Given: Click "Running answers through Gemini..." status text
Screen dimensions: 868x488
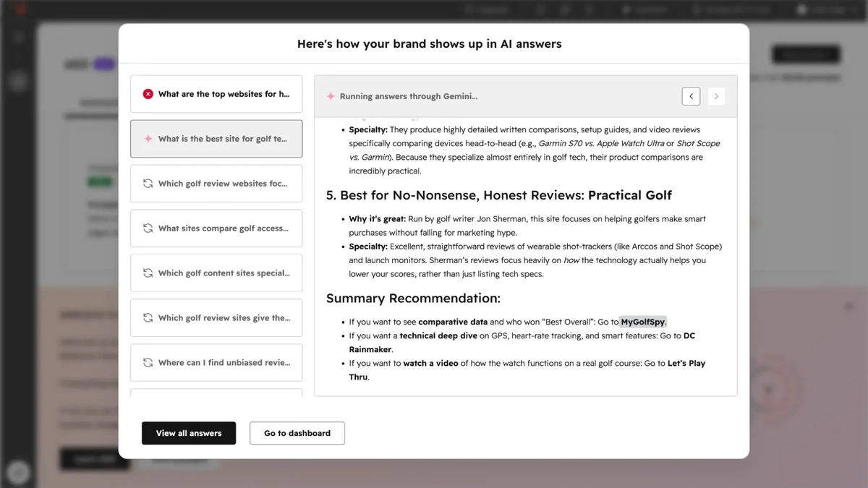Looking at the screenshot, I should (409, 96).
